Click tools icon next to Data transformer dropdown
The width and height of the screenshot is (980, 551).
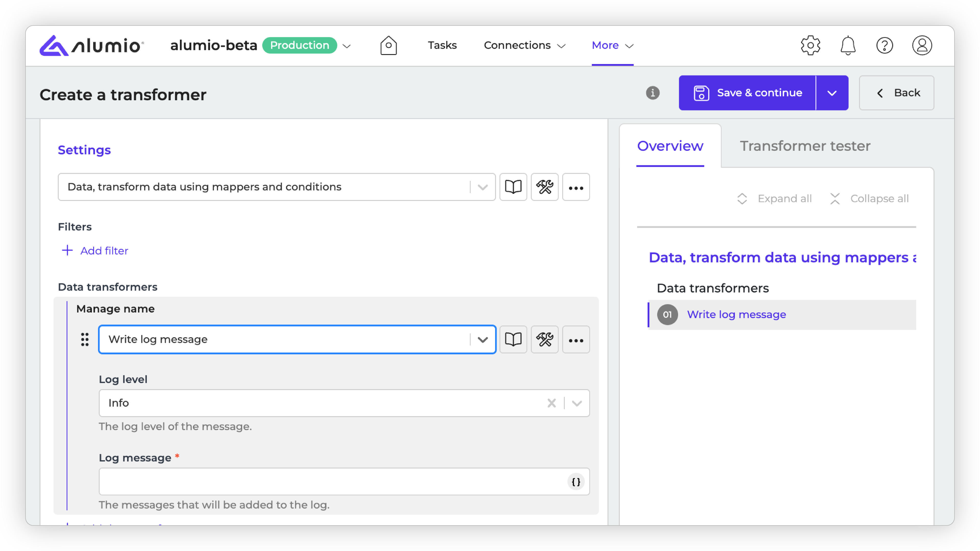point(544,187)
